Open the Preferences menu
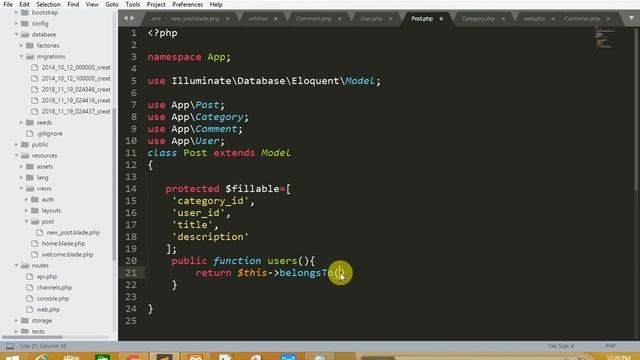This screenshot has height=360, width=640. point(187,4)
